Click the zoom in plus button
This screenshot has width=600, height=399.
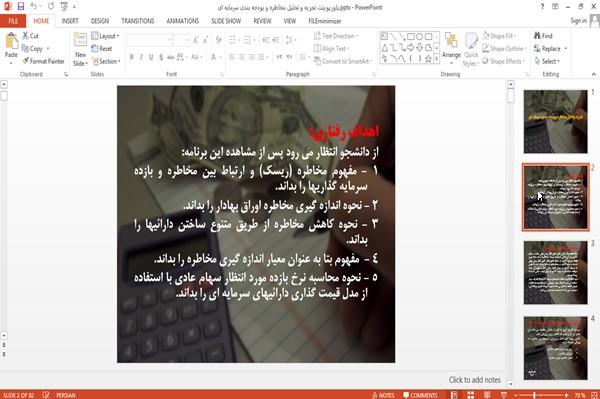(x=566, y=395)
